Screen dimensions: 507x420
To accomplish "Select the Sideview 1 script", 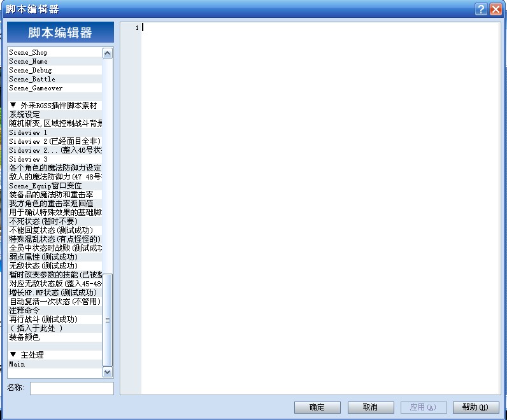I will (55, 132).
